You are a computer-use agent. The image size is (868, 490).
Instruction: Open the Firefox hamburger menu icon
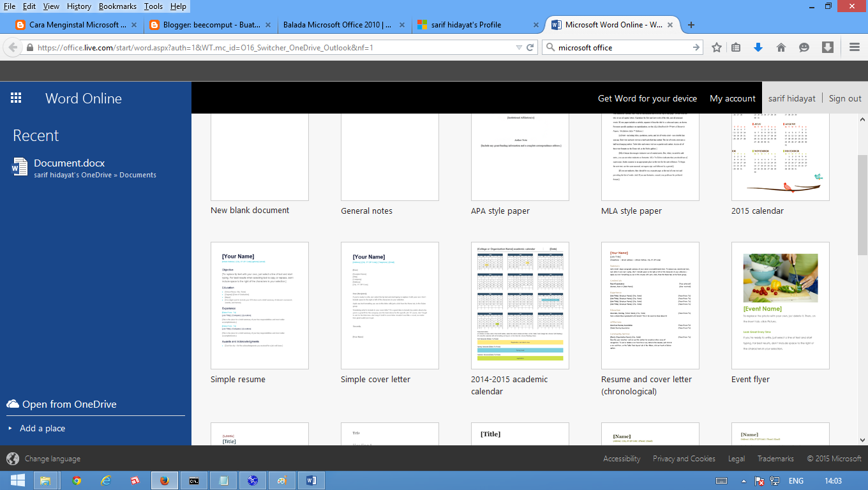(853, 47)
